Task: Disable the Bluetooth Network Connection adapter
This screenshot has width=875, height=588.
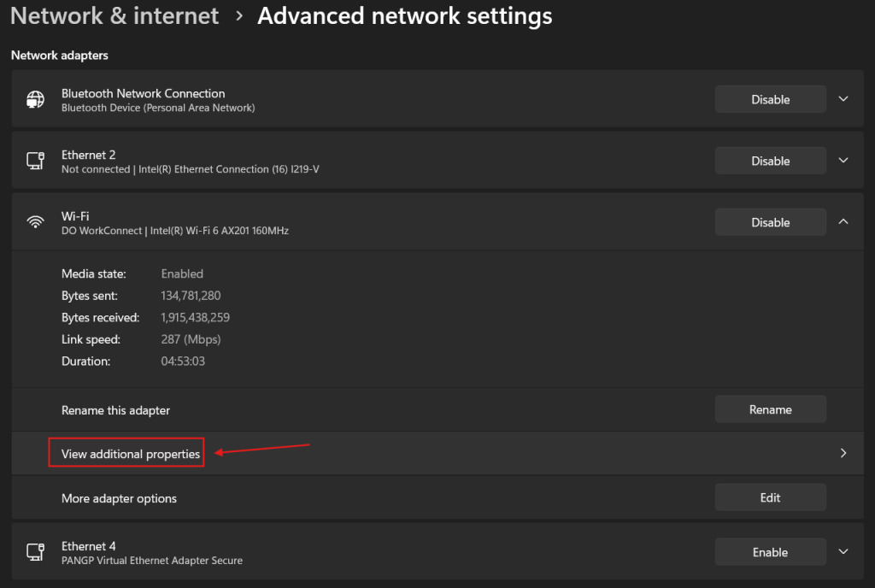Action: coord(770,99)
